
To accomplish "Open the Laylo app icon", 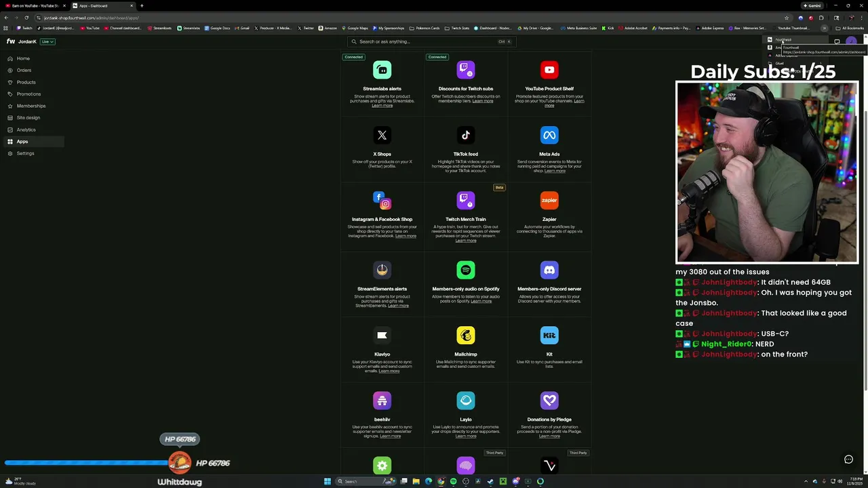I will [466, 401].
